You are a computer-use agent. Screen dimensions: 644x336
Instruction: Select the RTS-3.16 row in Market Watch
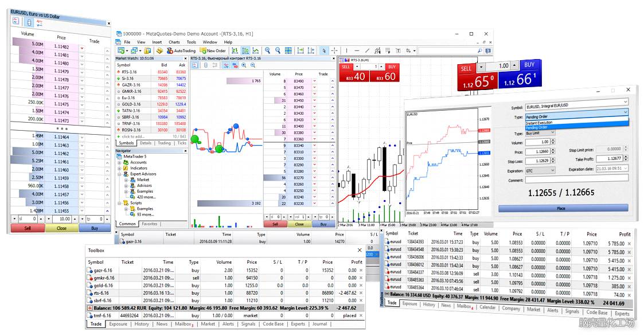(x=151, y=72)
